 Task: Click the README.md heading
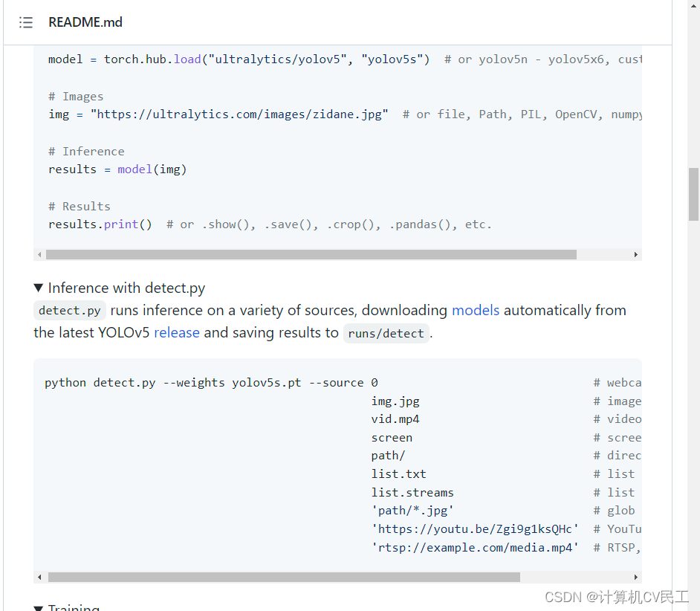pos(85,22)
